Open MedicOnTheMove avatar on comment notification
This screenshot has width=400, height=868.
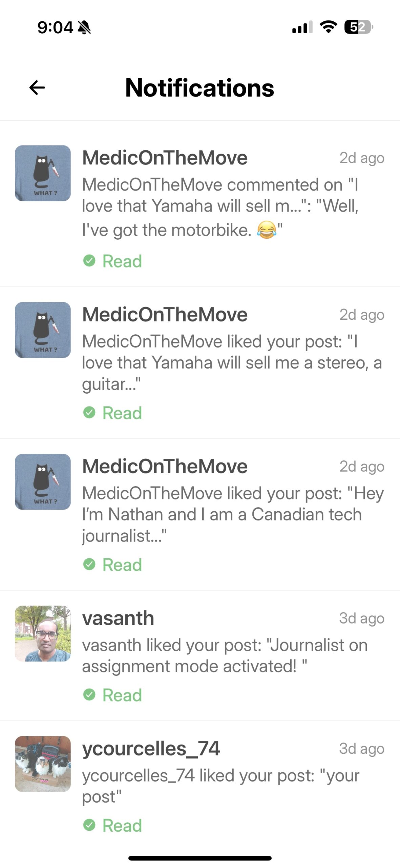43,173
